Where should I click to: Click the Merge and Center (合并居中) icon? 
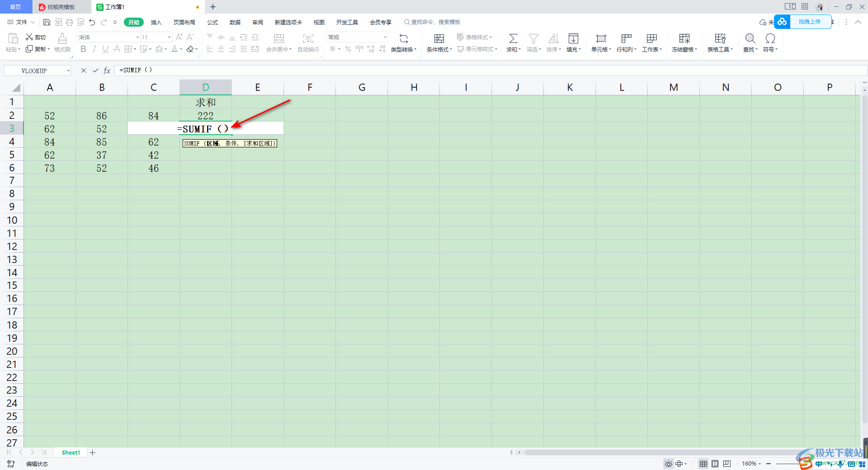point(279,38)
